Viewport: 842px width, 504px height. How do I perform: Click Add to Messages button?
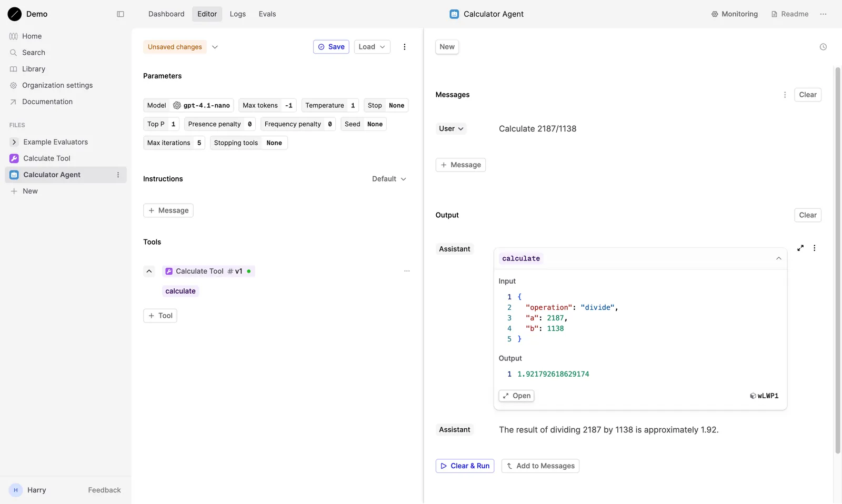tap(540, 466)
